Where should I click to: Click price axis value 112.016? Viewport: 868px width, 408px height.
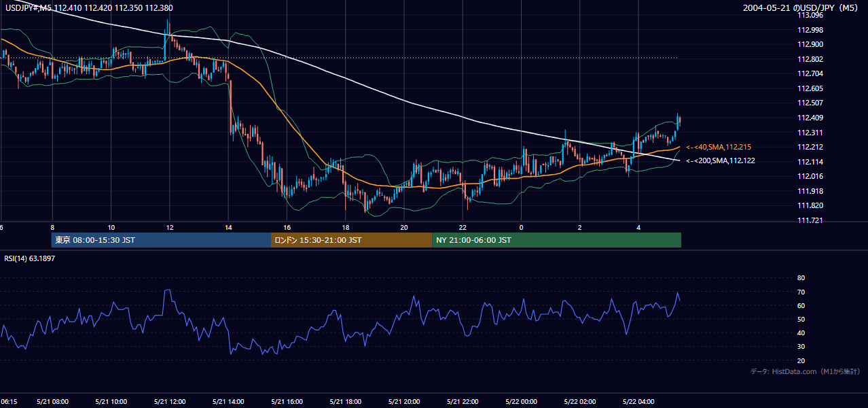tap(810, 176)
